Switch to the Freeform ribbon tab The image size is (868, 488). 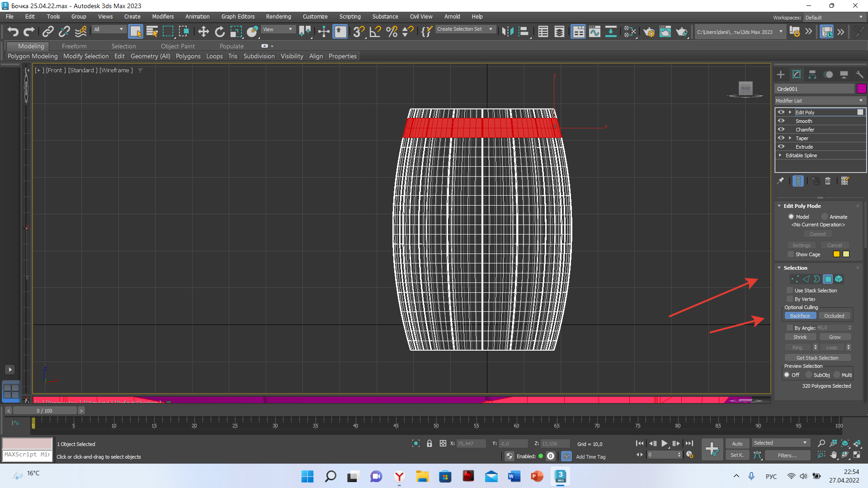click(74, 46)
